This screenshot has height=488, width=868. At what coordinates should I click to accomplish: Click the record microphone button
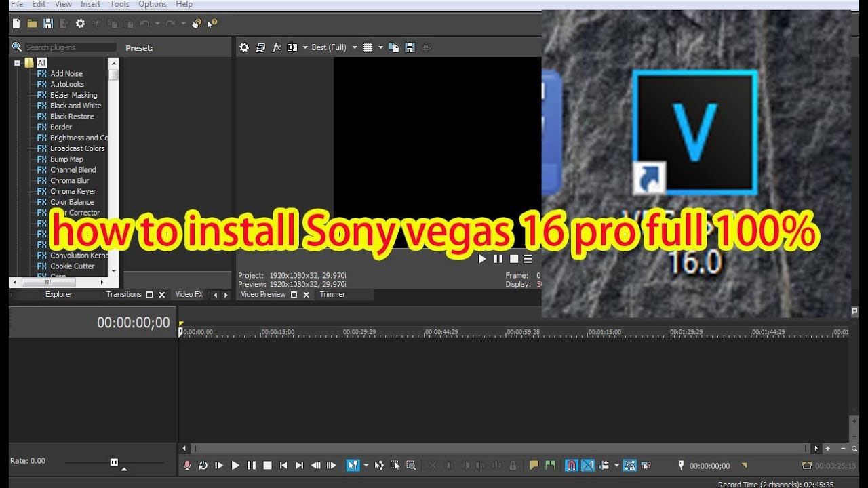187,466
